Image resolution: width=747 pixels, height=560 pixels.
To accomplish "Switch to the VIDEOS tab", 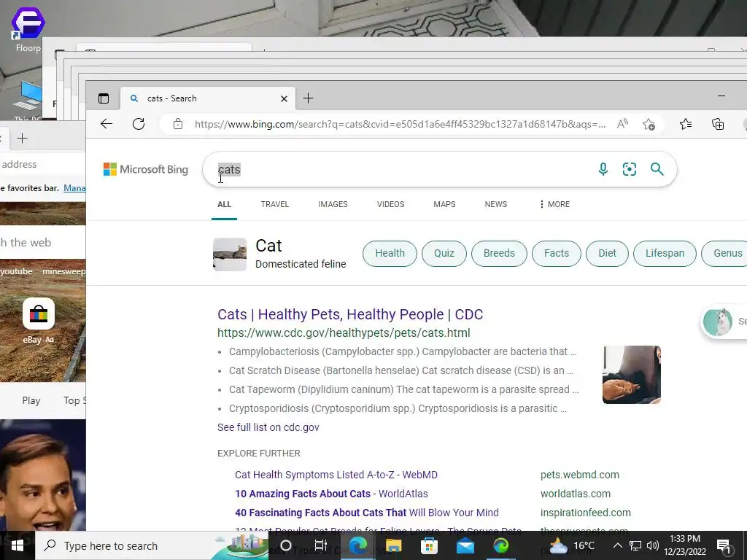I will tap(391, 204).
